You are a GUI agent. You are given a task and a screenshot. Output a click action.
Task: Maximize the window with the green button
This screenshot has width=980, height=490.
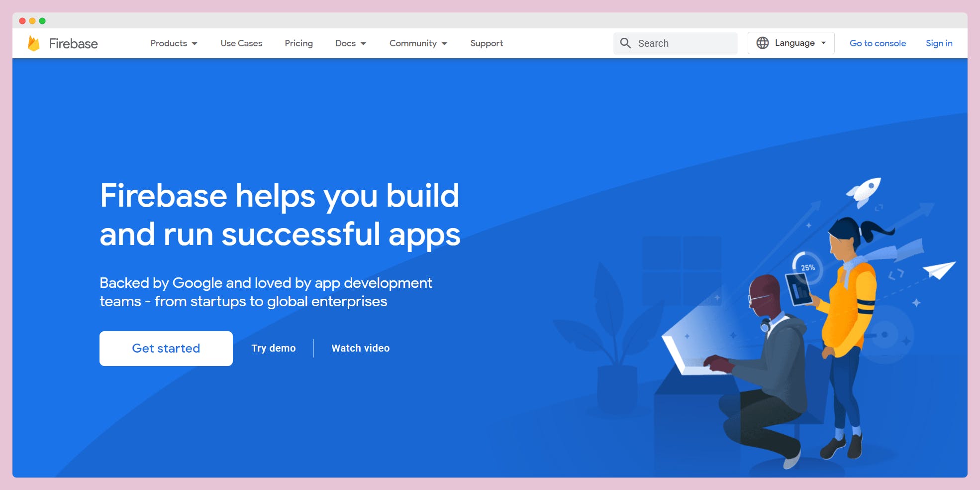tap(42, 21)
